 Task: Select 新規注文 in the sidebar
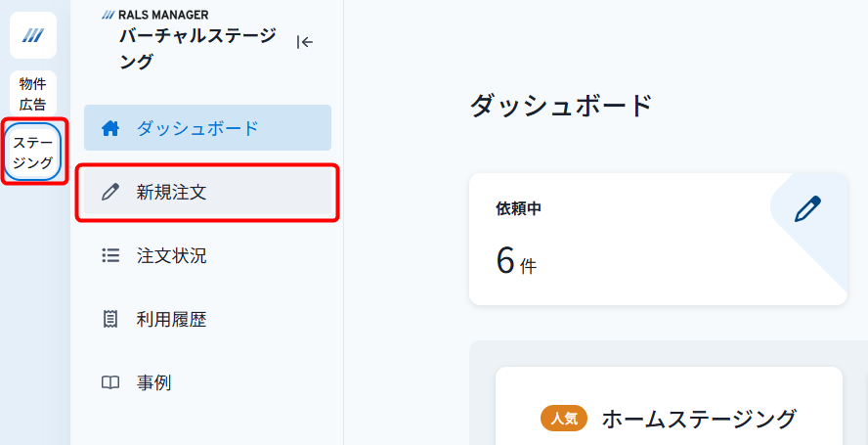[x=207, y=193]
